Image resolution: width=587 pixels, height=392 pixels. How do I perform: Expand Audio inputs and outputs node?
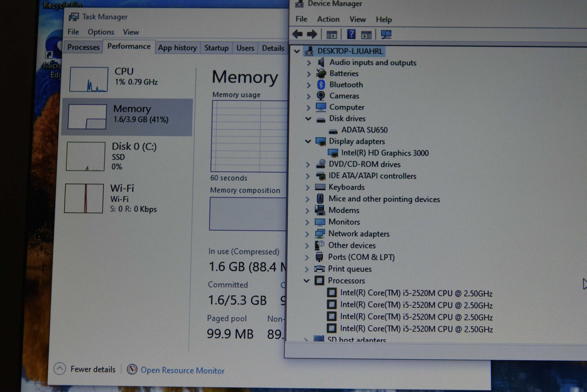click(x=309, y=63)
